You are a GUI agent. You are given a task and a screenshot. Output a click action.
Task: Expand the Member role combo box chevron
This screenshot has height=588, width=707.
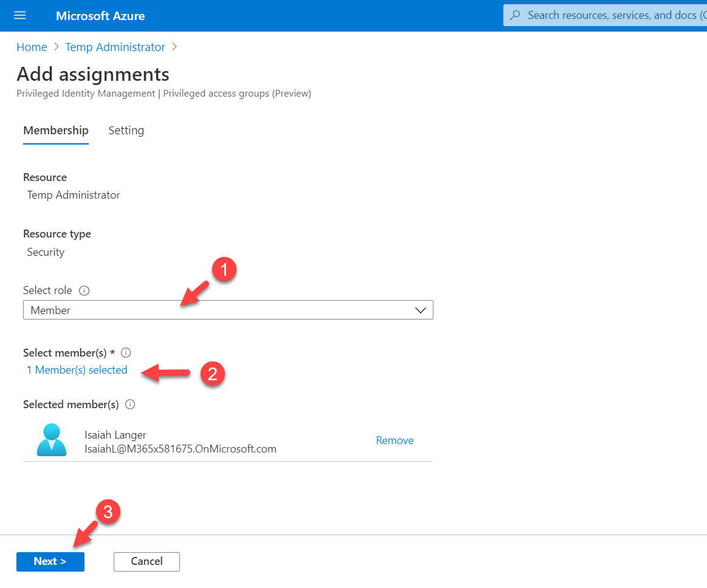(x=420, y=310)
